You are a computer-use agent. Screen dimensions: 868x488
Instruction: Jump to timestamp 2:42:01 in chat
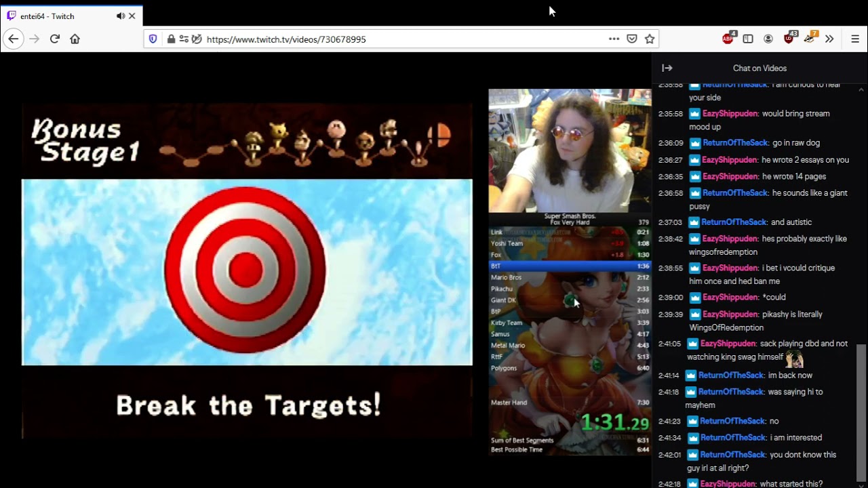pos(669,455)
